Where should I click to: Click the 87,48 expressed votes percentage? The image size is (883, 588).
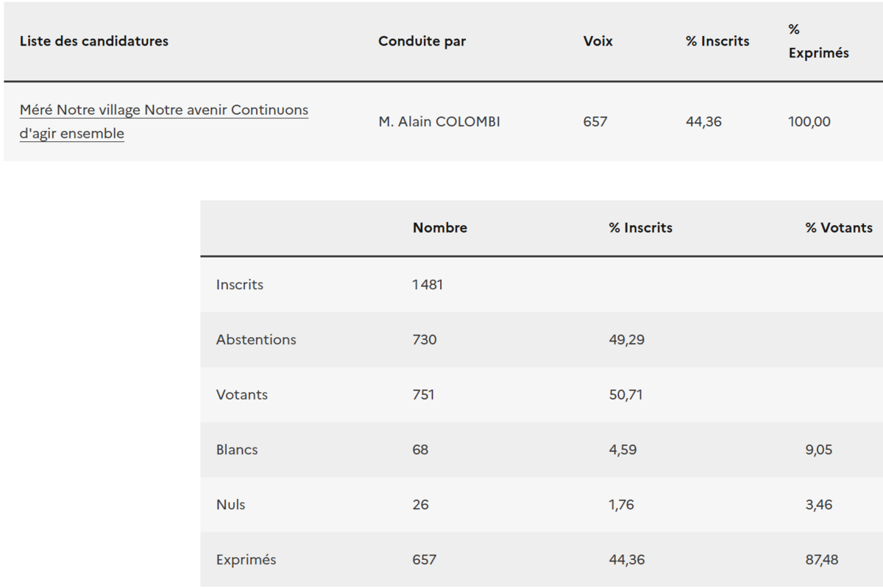(821, 560)
